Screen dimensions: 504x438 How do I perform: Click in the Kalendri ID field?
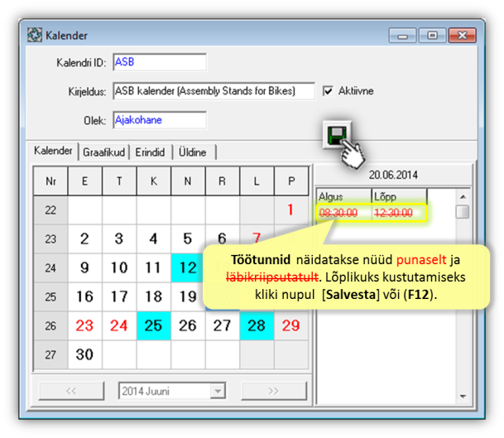pos(158,62)
